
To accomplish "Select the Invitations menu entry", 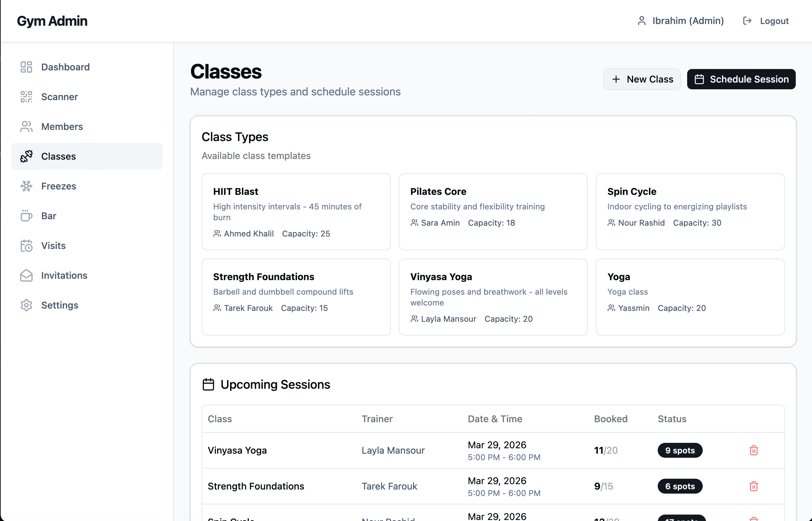I will [64, 275].
